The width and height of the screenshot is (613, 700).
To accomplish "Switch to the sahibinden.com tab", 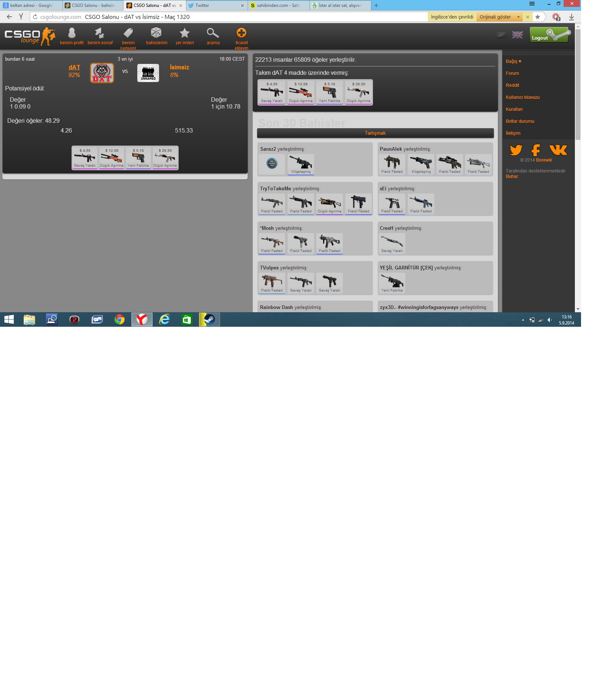I will tap(278, 5).
